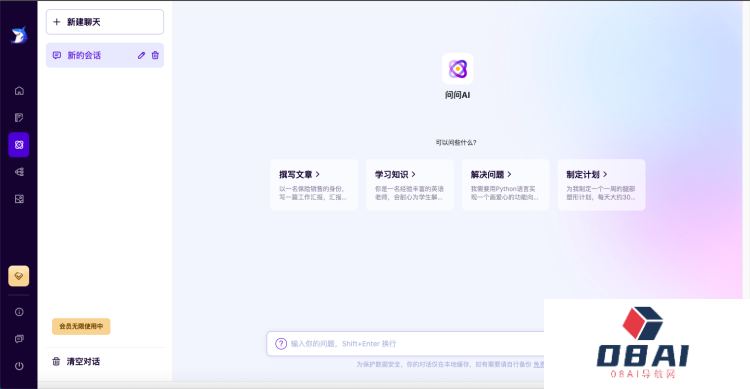Open the notes document icon in sidebar
750x389 pixels.
(19, 118)
